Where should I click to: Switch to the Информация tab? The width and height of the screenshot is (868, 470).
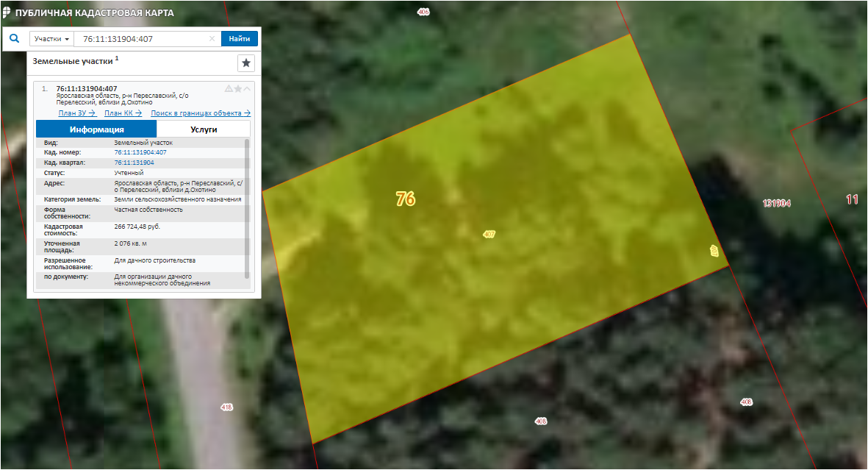pyautogui.click(x=96, y=129)
